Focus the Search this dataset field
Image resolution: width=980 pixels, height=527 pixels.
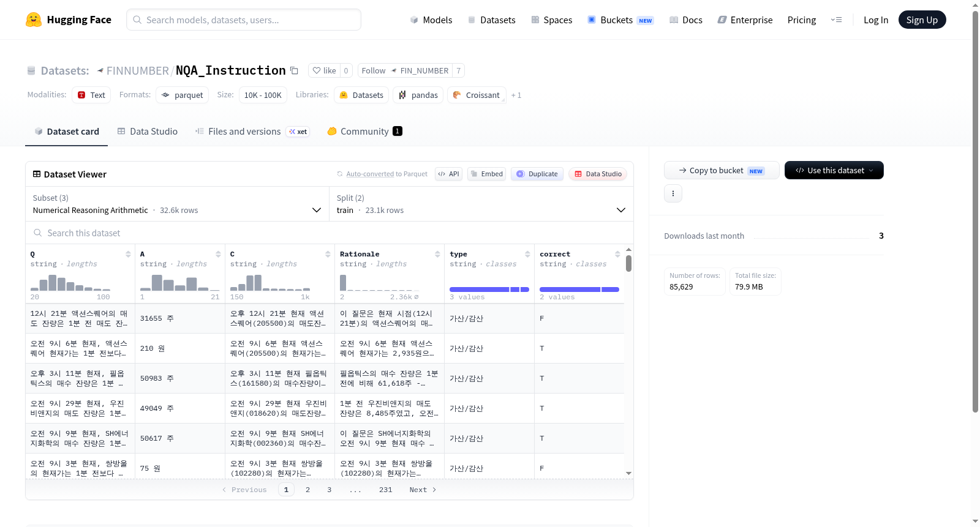click(x=330, y=233)
